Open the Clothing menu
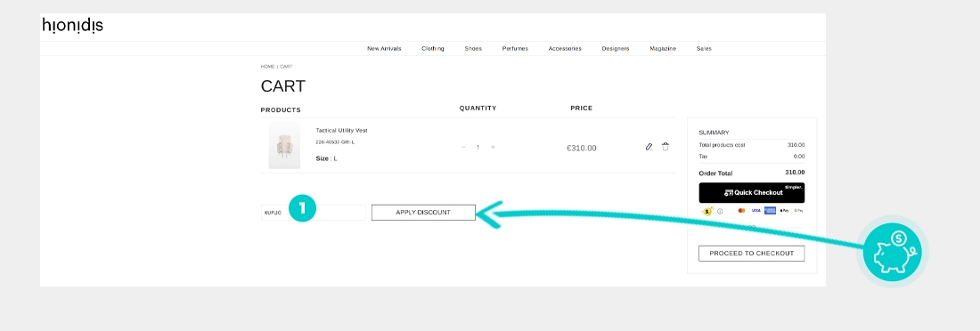This screenshot has width=980, height=331. tap(432, 49)
